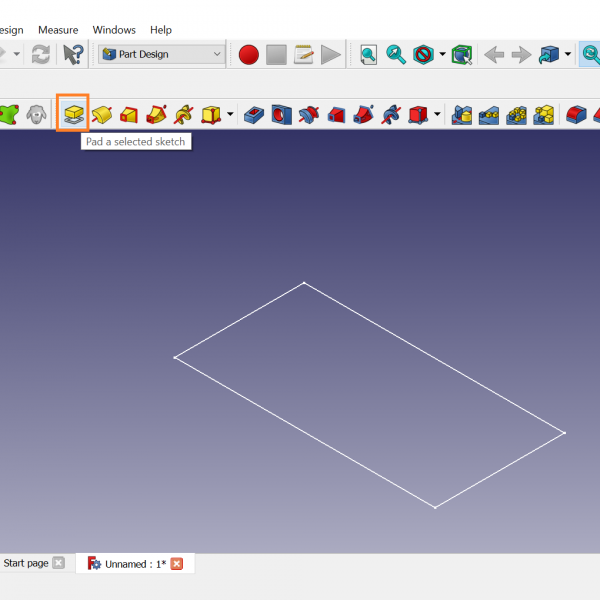
Task: Open the Part Design workbench dropdown
Action: [x=162, y=54]
